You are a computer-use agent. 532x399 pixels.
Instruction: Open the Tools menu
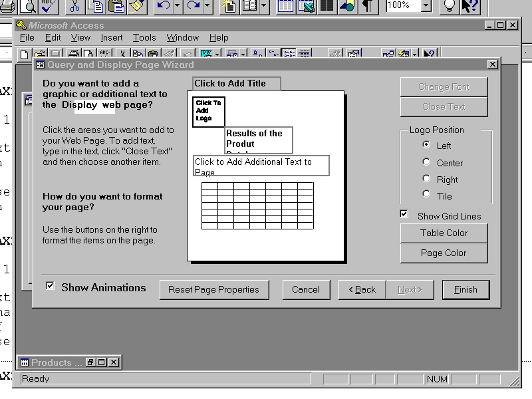pyautogui.click(x=144, y=38)
